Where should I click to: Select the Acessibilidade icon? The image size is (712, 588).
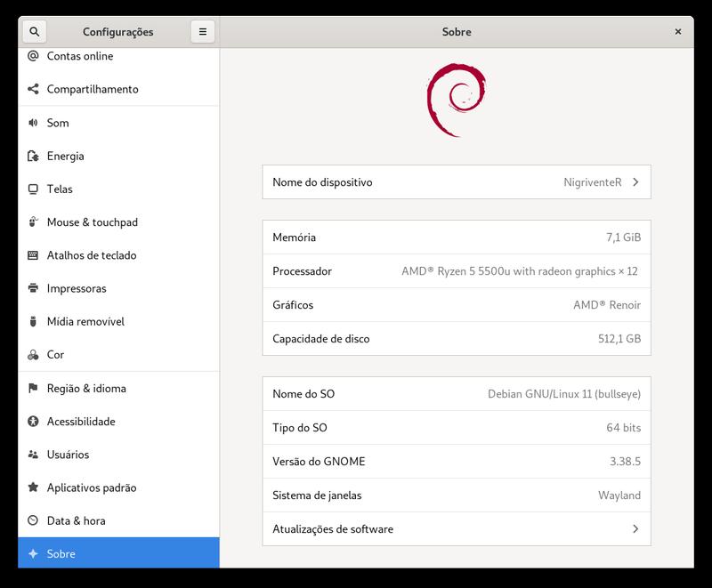[33, 422]
